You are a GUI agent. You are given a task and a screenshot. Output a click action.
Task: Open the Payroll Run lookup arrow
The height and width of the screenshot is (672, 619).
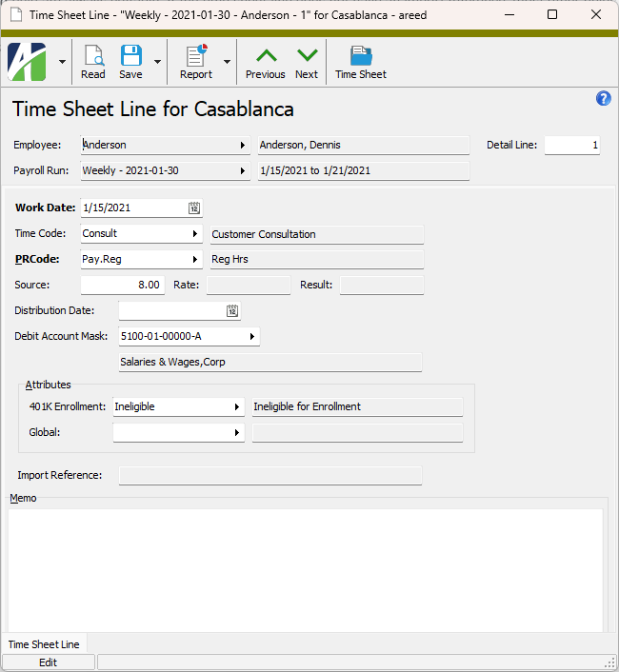[x=243, y=171]
